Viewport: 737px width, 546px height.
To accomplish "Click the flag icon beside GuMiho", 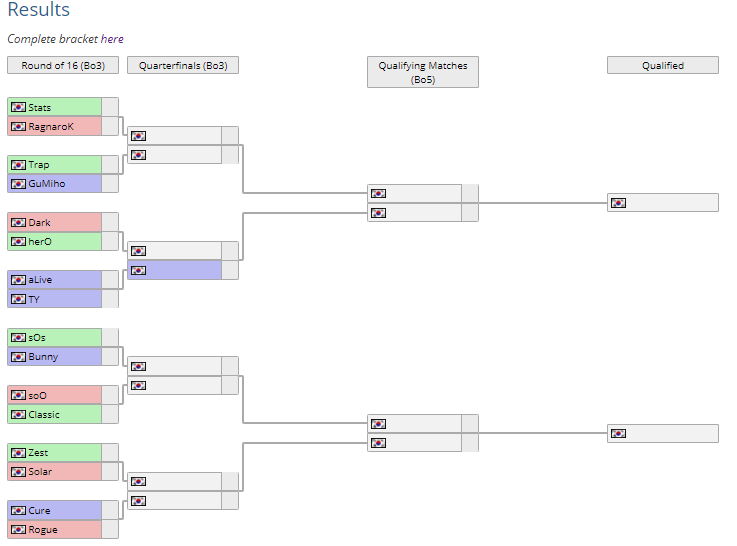I will pyautogui.click(x=18, y=184).
